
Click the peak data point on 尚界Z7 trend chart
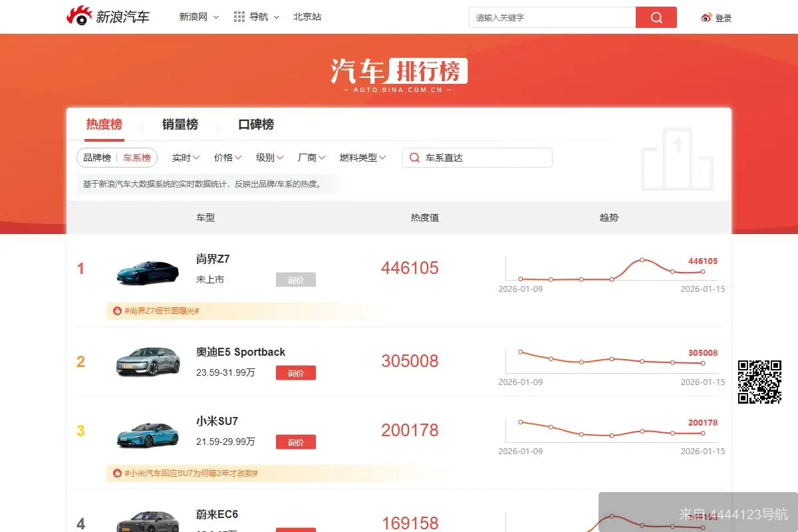[x=641, y=261]
